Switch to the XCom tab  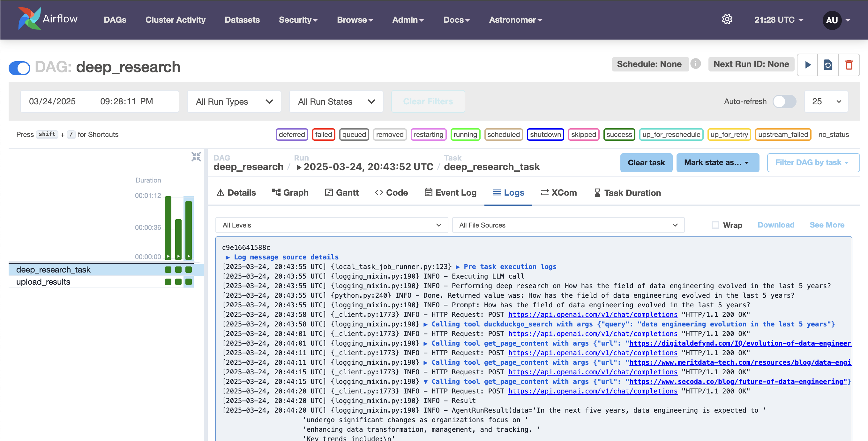click(558, 192)
